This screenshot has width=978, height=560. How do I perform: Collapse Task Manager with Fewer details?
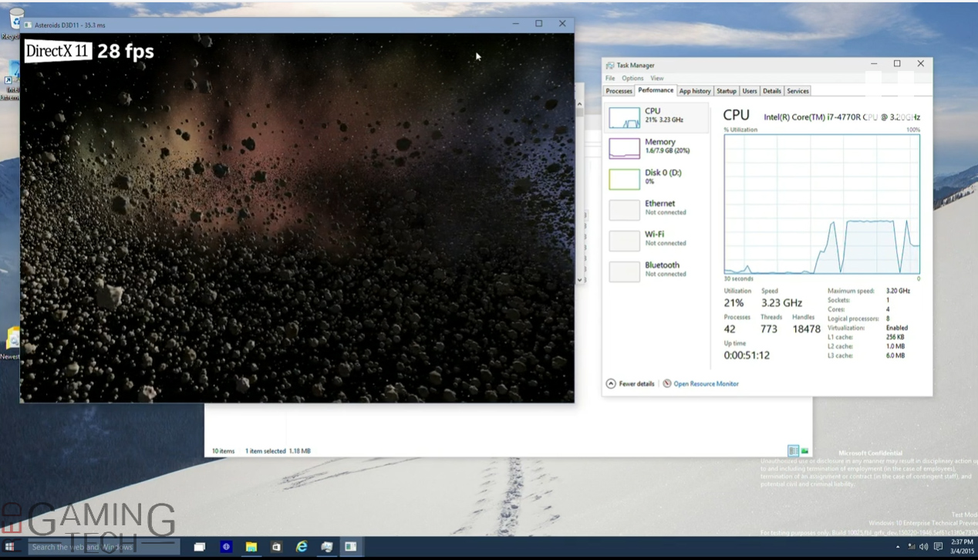click(x=630, y=383)
